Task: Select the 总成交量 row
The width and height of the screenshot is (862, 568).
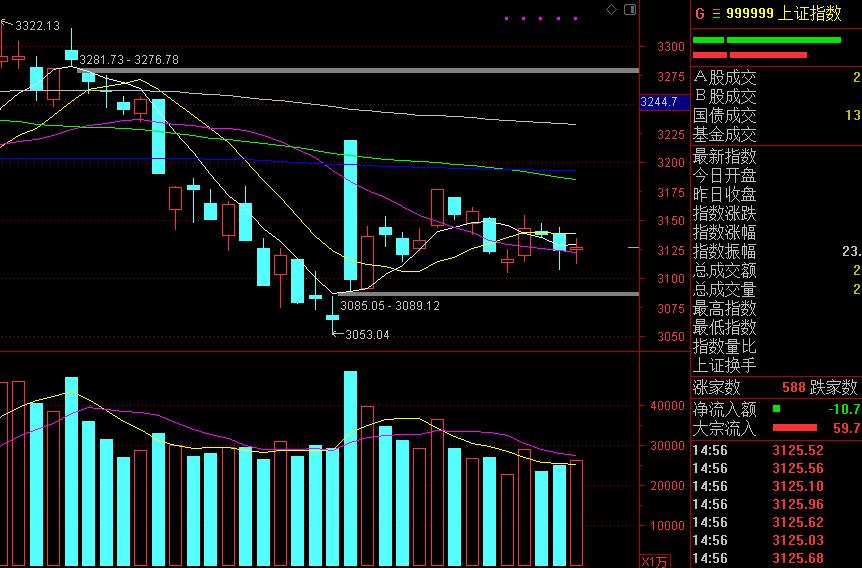Action: [x=776, y=289]
